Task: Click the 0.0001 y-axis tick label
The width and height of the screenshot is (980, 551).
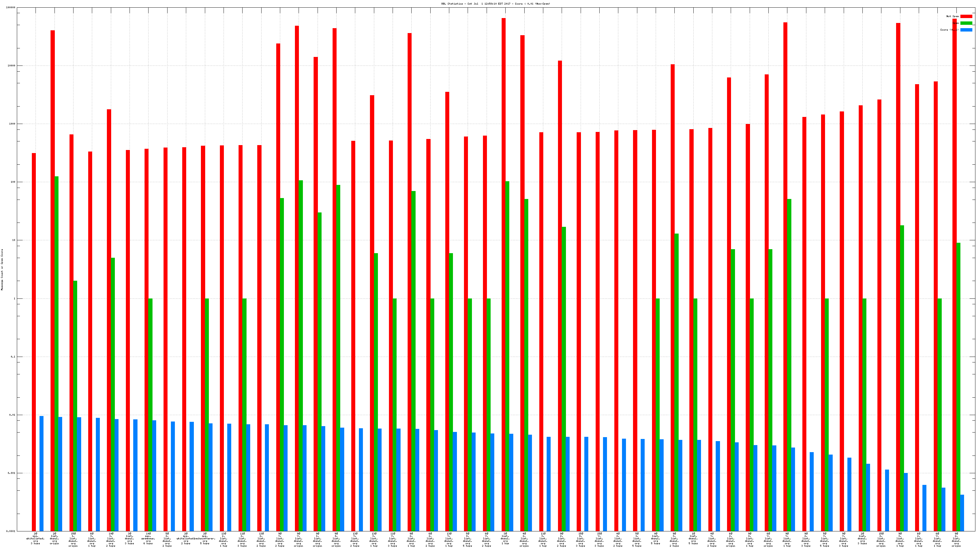Action: (11, 531)
